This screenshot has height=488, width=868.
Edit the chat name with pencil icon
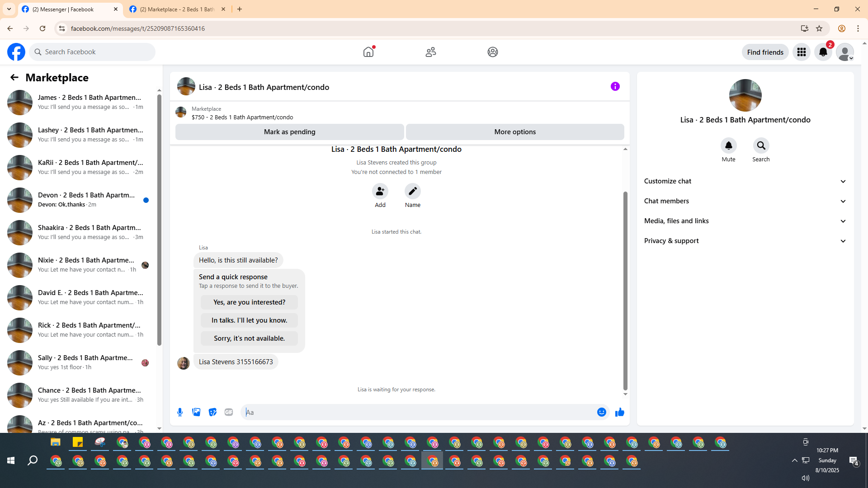click(412, 191)
